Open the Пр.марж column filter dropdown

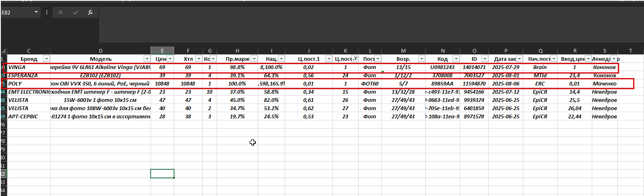coord(254,59)
